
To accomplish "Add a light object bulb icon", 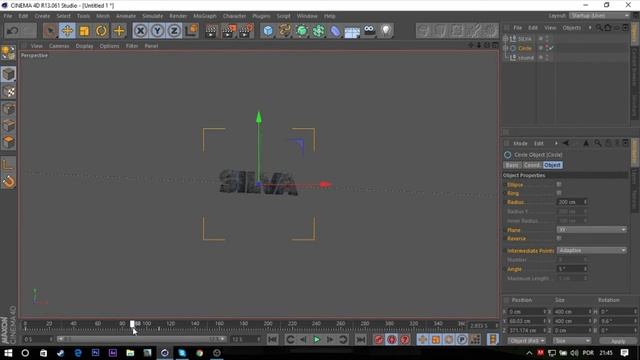I will (x=386, y=31).
